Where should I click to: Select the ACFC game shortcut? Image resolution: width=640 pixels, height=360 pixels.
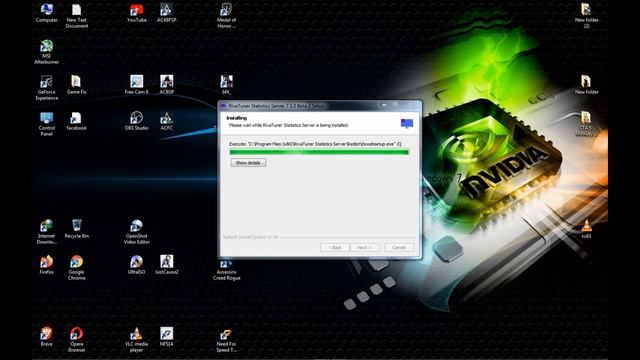(x=166, y=121)
